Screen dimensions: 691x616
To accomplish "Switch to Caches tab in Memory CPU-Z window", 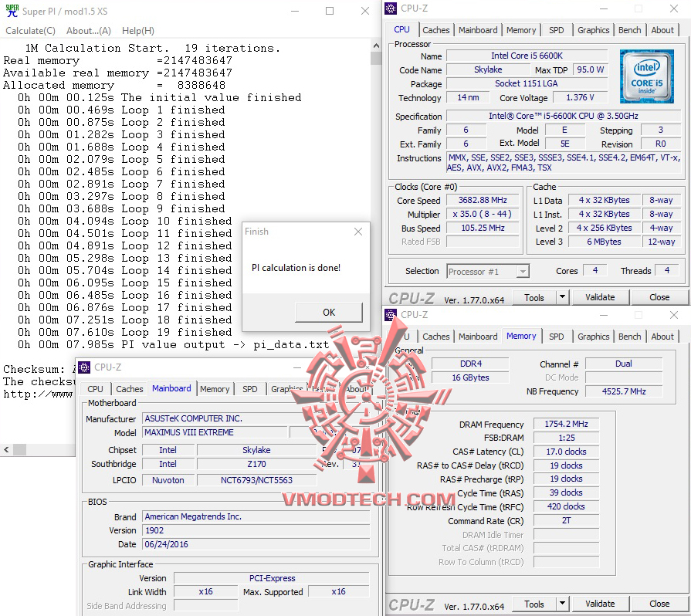I will coord(436,337).
